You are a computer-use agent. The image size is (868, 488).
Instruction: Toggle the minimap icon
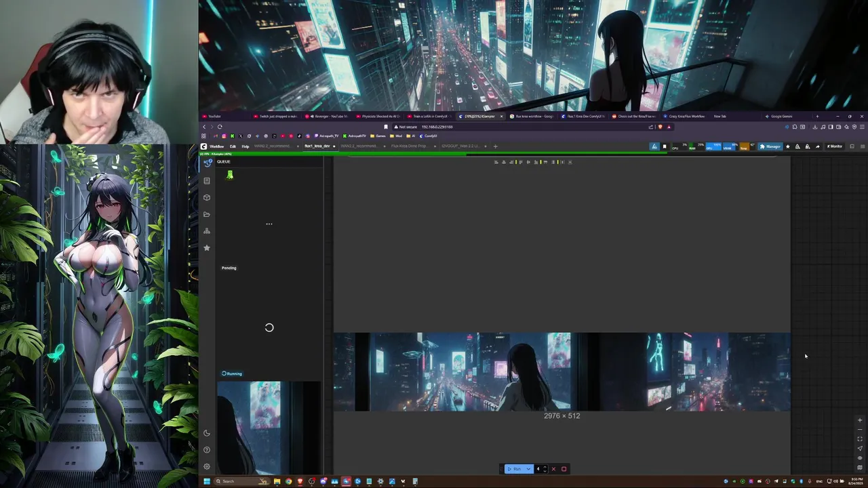click(x=860, y=468)
